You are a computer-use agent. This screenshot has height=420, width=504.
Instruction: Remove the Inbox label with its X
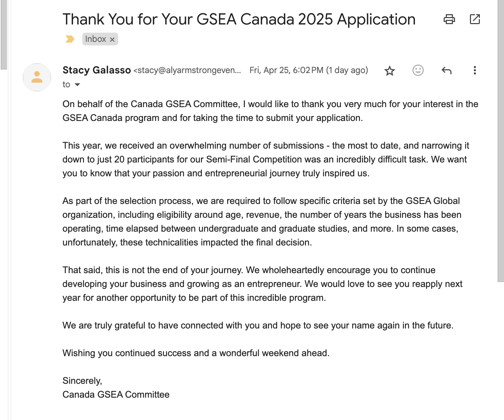(112, 39)
